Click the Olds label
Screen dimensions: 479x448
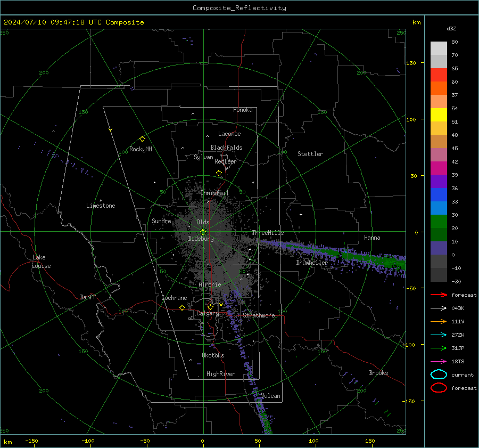coord(203,222)
